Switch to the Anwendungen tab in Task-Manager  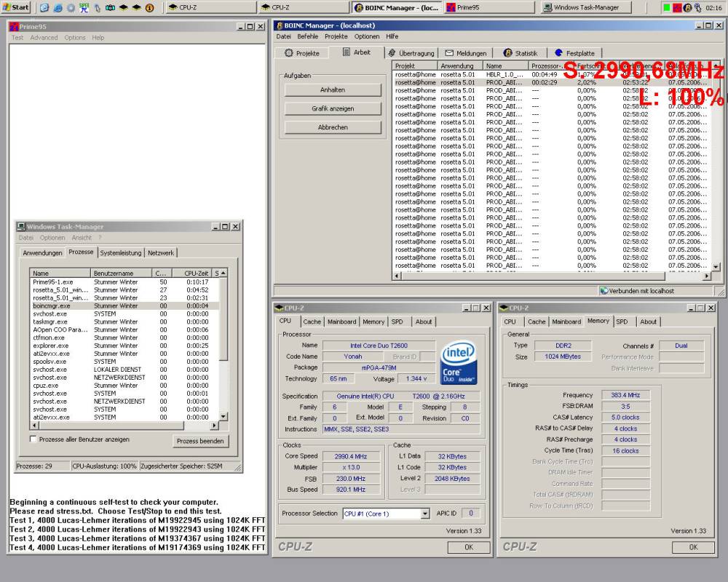click(42, 252)
